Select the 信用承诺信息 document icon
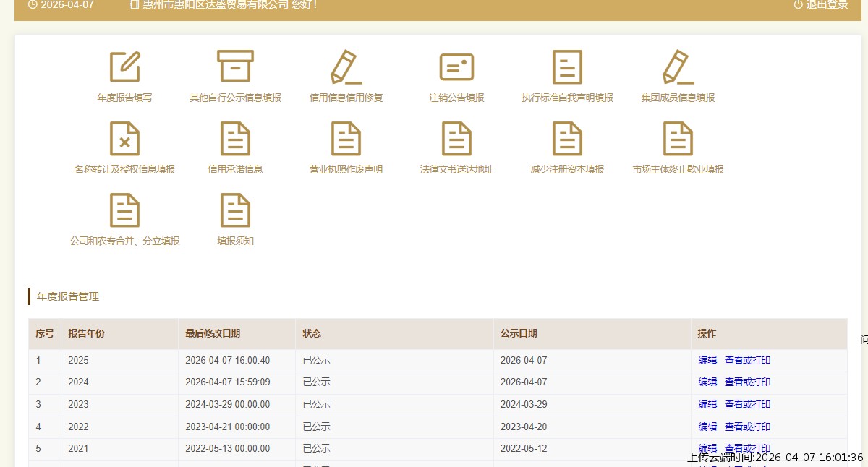Viewport: 868px width, 467px height. (x=235, y=139)
